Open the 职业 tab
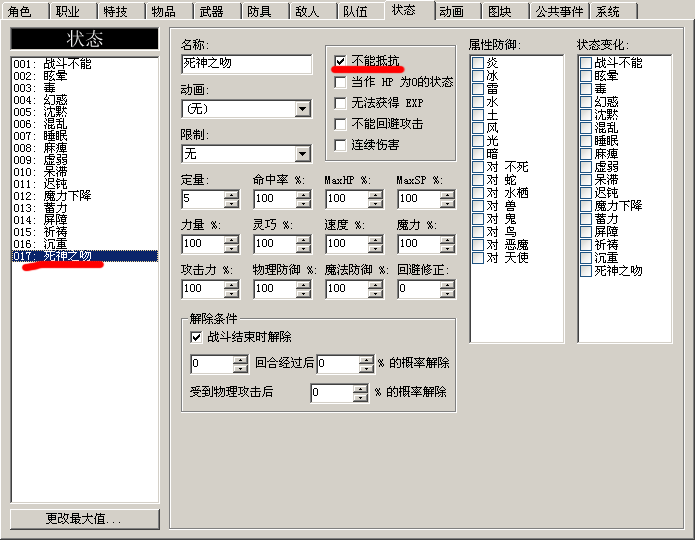695x540 pixels. click(x=73, y=11)
